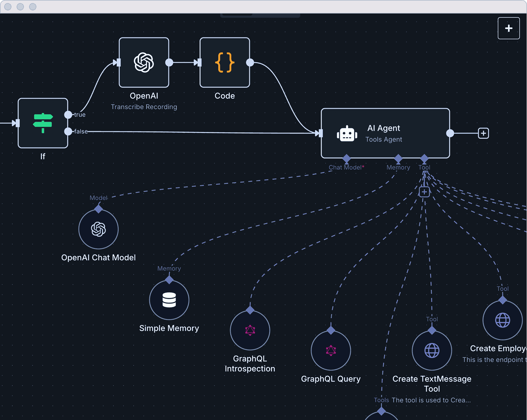Select the AI Agent robot icon
The width and height of the screenshot is (527, 420).
pyautogui.click(x=347, y=134)
